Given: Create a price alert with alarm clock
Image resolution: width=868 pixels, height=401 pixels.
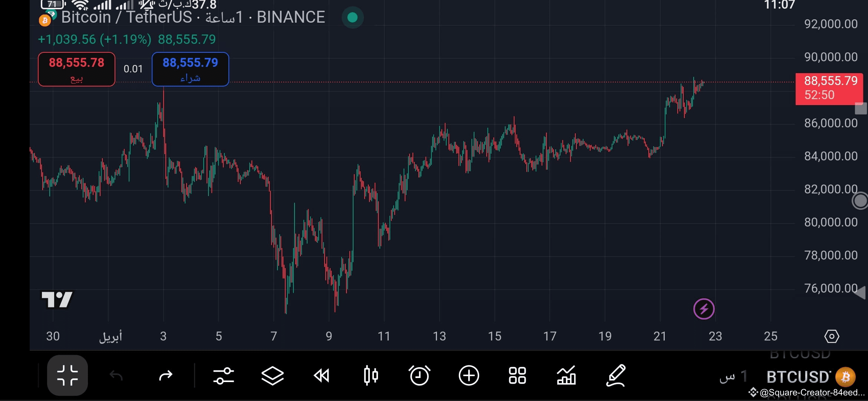Looking at the screenshot, I should pyautogui.click(x=420, y=375).
